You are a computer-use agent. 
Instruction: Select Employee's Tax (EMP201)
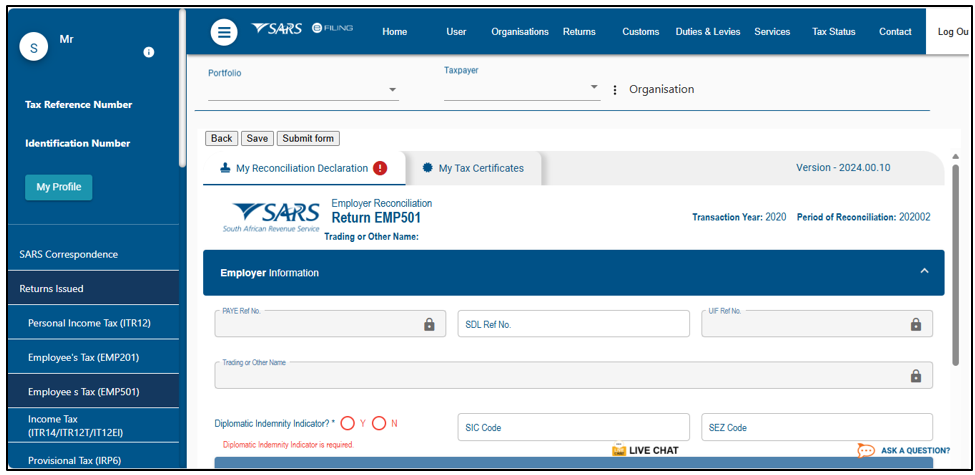tap(93, 357)
